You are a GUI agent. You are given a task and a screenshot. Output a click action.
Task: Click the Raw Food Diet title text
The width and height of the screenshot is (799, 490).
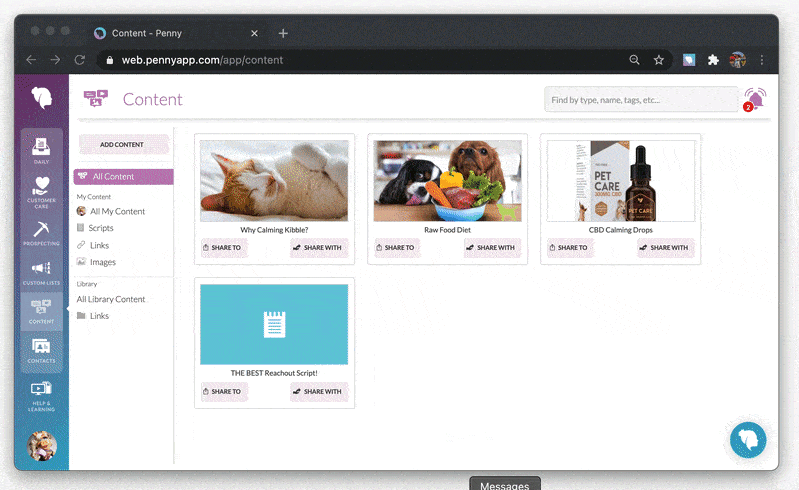click(x=447, y=230)
